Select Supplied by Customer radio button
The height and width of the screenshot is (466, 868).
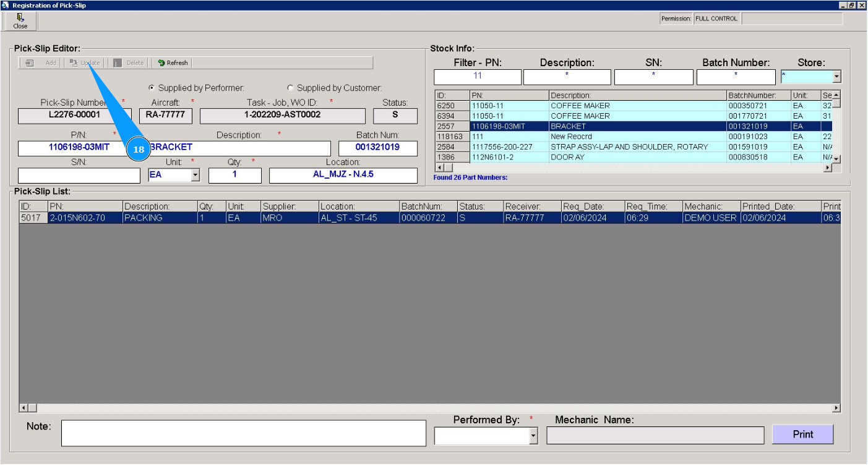point(290,88)
